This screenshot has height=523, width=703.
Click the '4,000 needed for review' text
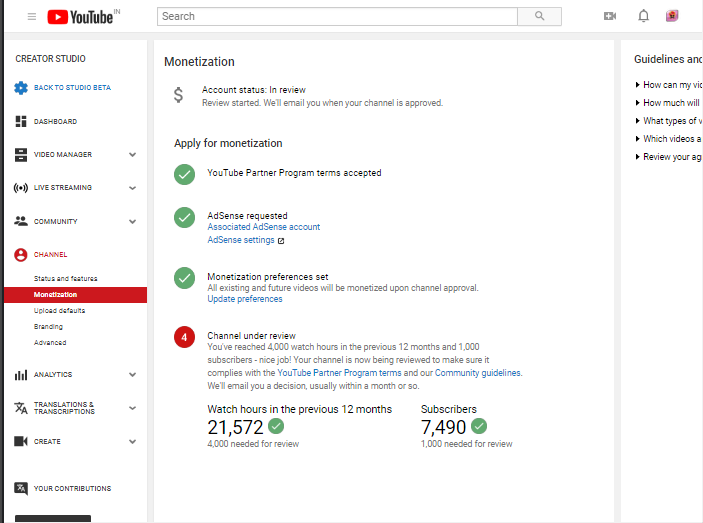point(253,444)
